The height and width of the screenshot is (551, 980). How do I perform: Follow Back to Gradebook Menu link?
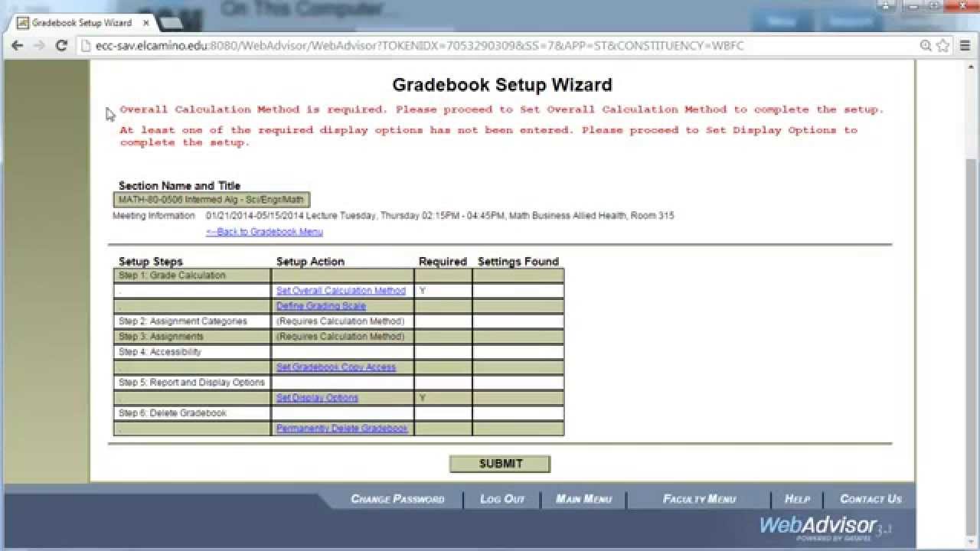point(264,232)
